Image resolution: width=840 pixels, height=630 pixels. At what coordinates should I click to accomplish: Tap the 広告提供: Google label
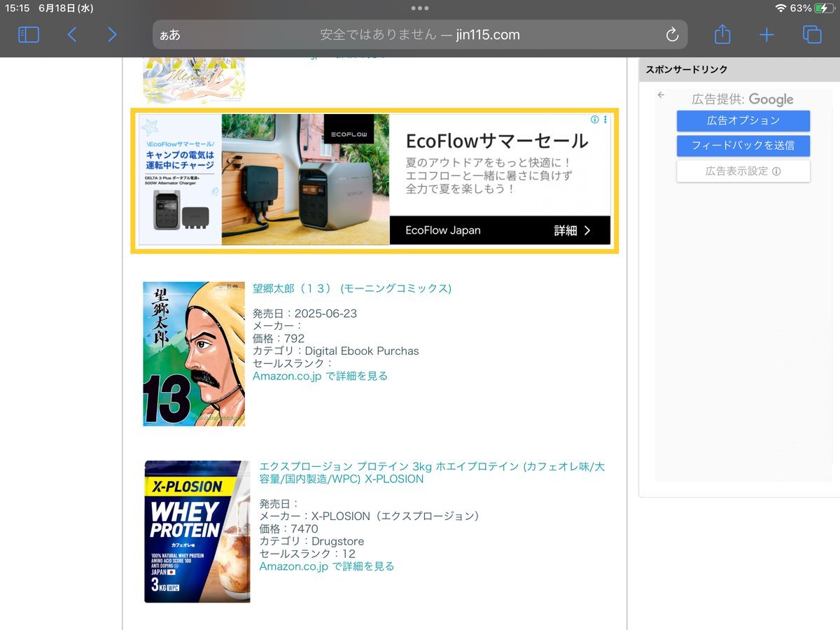(x=743, y=99)
